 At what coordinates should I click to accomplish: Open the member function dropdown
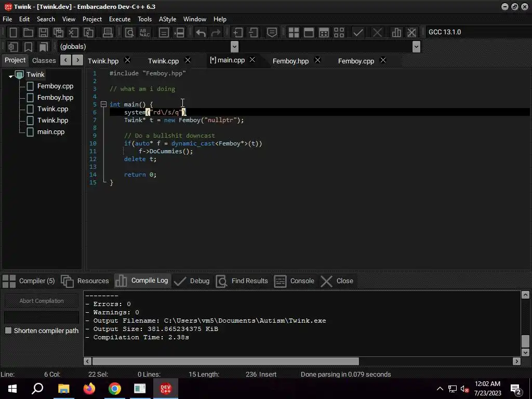[416, 47]
